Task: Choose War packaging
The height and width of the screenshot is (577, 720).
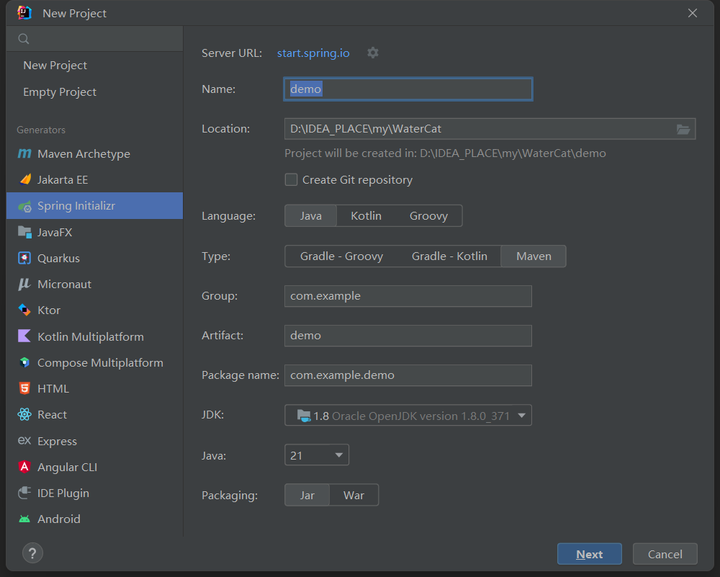Action: (x=354, y=495)
